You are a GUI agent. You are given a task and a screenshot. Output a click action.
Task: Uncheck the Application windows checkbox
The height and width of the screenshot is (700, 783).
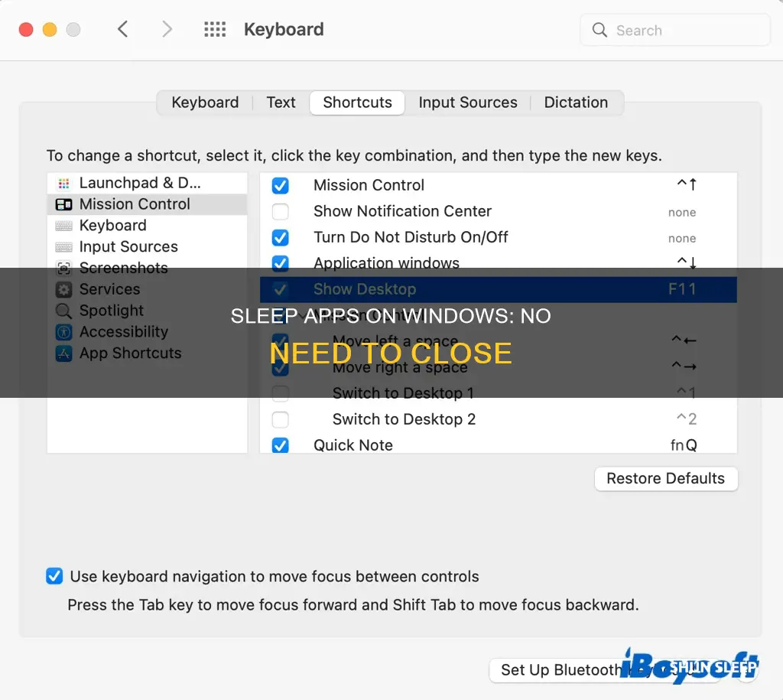click(280, 263)
